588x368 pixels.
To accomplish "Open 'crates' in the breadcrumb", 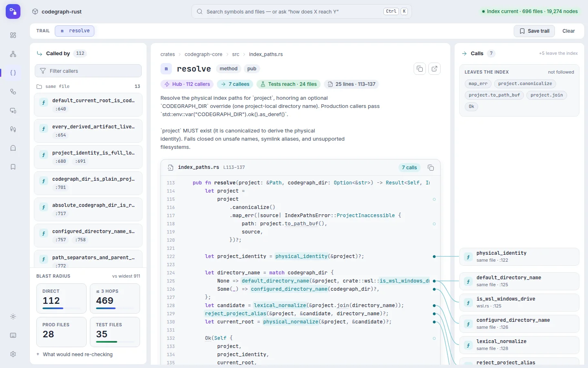I will [x=167, y=54].
